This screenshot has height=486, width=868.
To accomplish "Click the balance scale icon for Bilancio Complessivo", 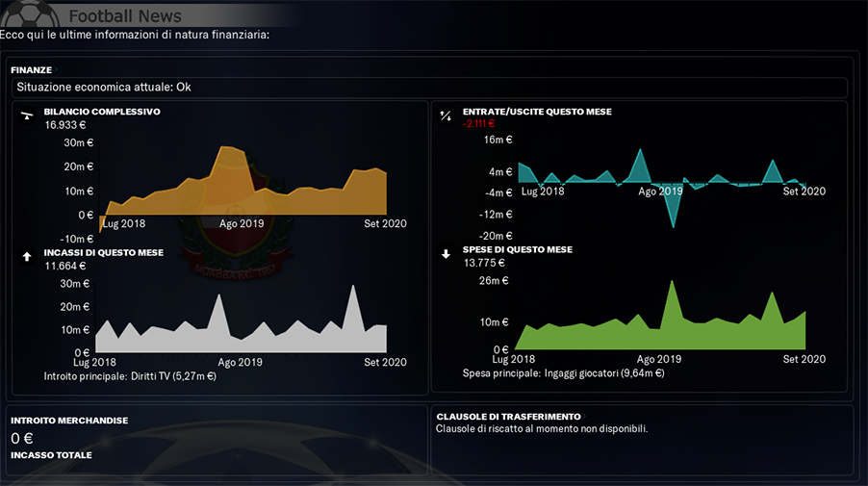I will coord(27,115).
